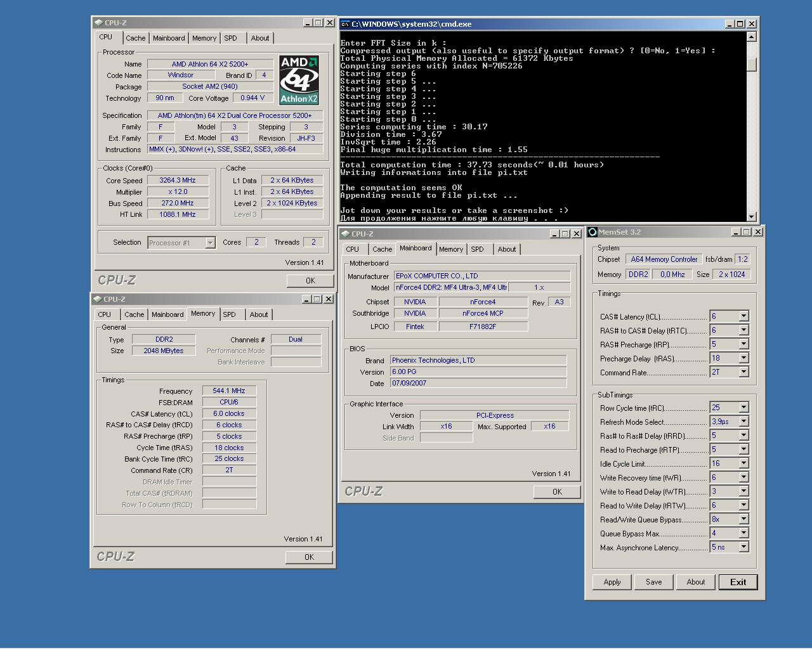Click the Mainboard CPU-Z window title icon
This screenshot has height=653, width=812.
coord(345,234)
